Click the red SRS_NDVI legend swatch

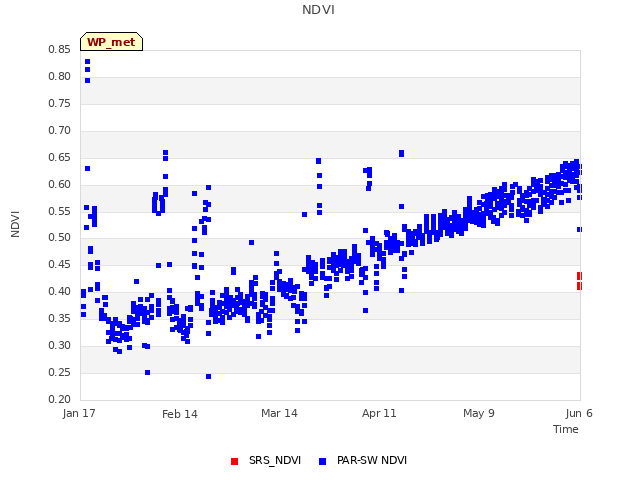[234, 461]
